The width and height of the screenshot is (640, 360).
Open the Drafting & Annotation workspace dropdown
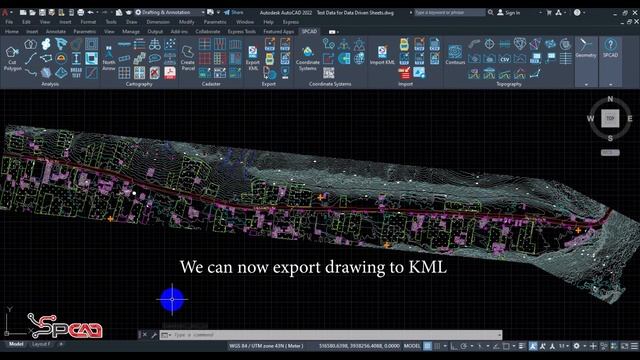coord(170,13)
